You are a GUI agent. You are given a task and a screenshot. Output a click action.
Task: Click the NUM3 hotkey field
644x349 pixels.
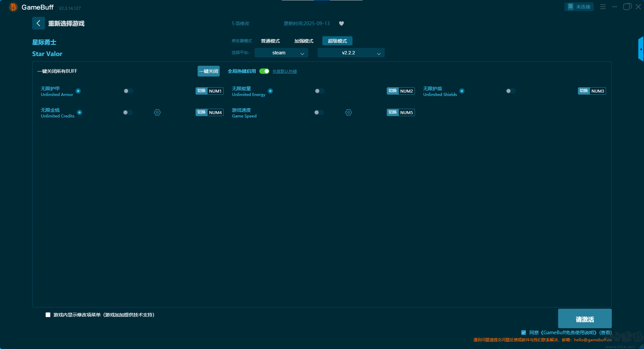pyautogui.click(x=597, y=91)
